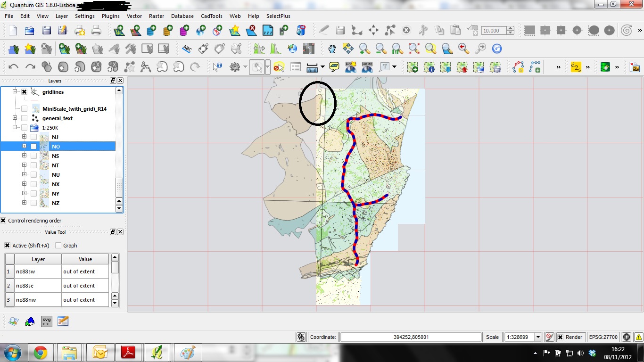This screenshot has height=362, width=644.
Task: Open the Plugins menu
Action: coord(111,16)
